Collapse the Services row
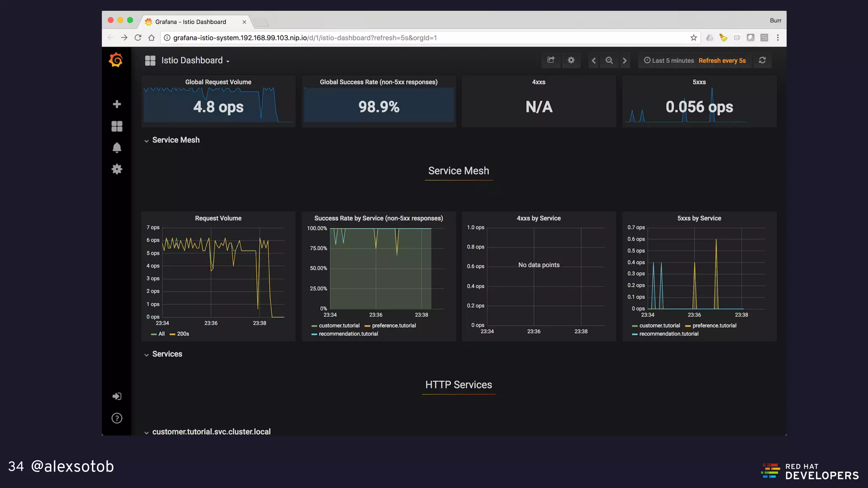The width and height of the screenshot is (868, 488). 167,354
